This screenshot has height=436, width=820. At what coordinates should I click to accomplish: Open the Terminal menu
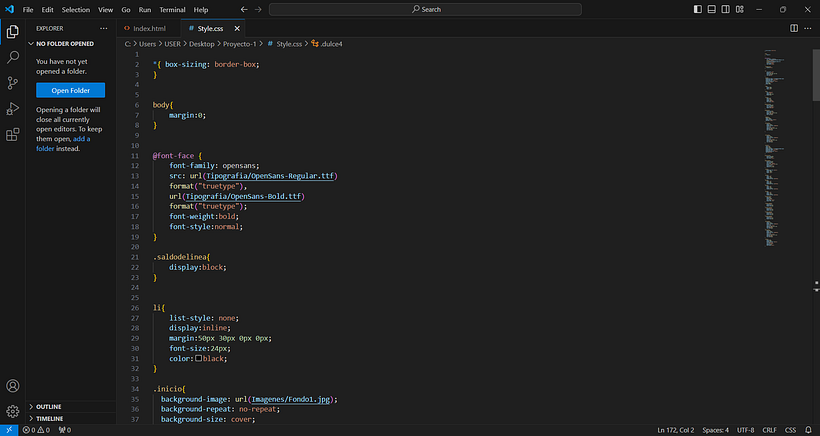172,9
